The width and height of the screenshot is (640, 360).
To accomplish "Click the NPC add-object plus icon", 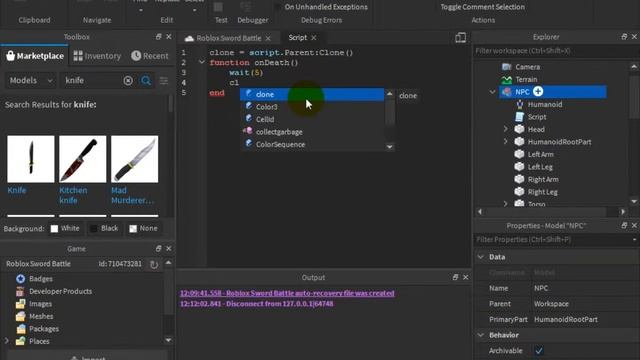I will pos(538,91).
